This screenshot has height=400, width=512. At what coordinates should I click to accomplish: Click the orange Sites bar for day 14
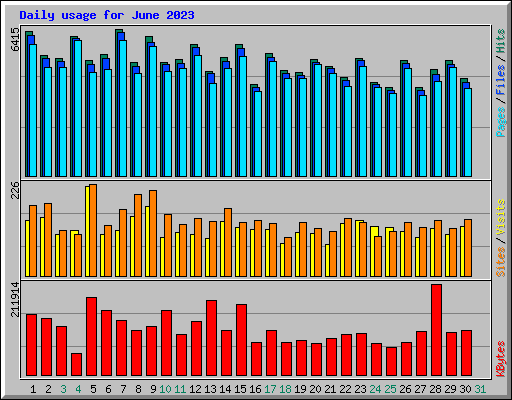(x=228, y=242)
